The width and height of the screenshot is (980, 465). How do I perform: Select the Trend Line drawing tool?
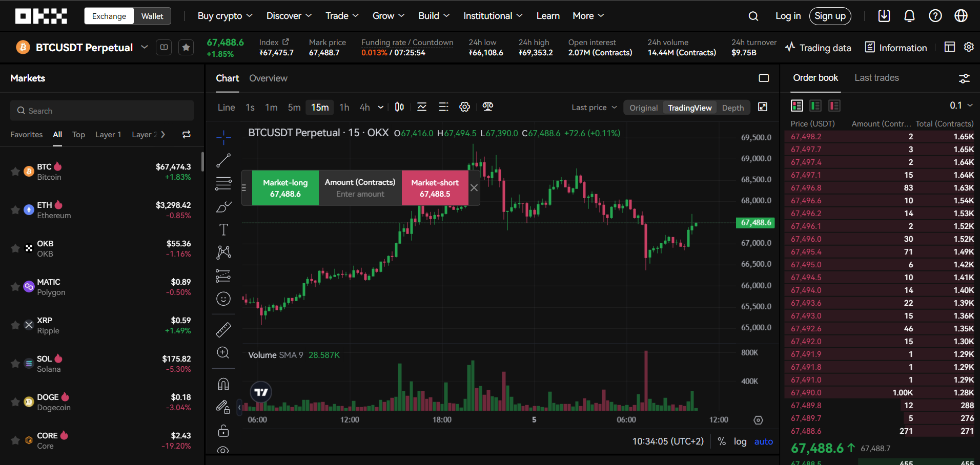tap(223, 160)
